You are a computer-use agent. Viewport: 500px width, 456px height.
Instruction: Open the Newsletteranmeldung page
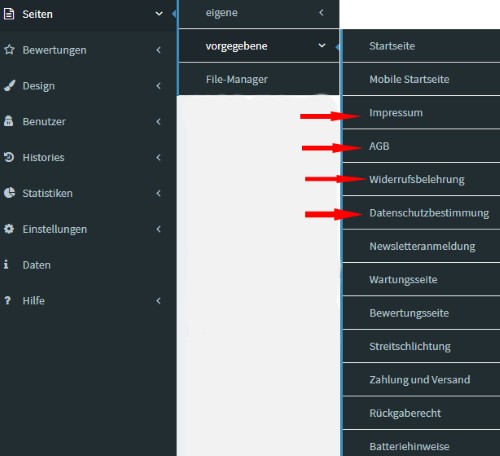tap(421, 246)
